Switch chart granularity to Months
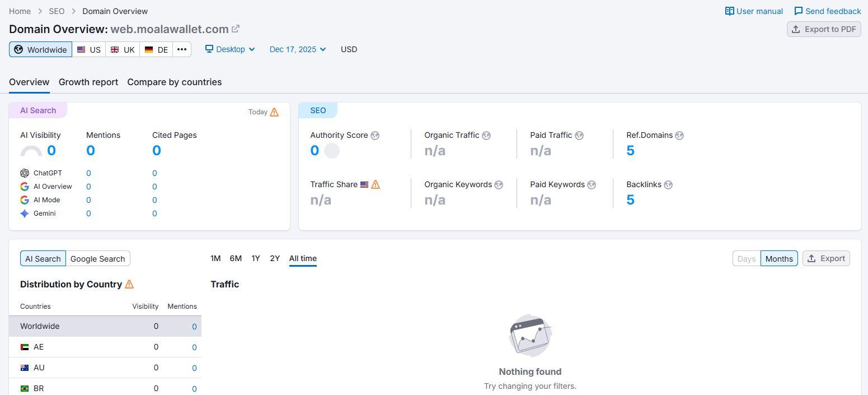The height and width of the screenshot is (395, 868). (779, 258)
